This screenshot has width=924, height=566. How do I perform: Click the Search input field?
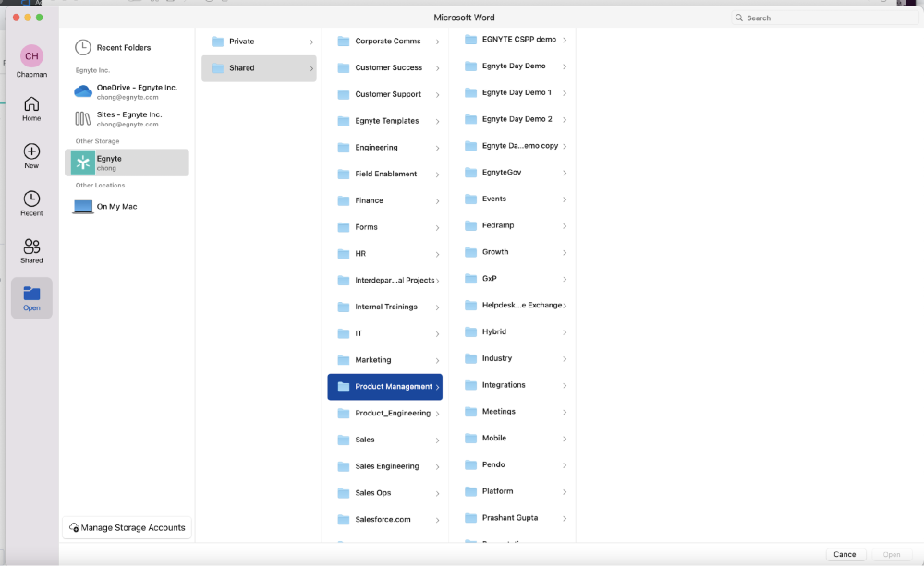[x=825, y=18]
